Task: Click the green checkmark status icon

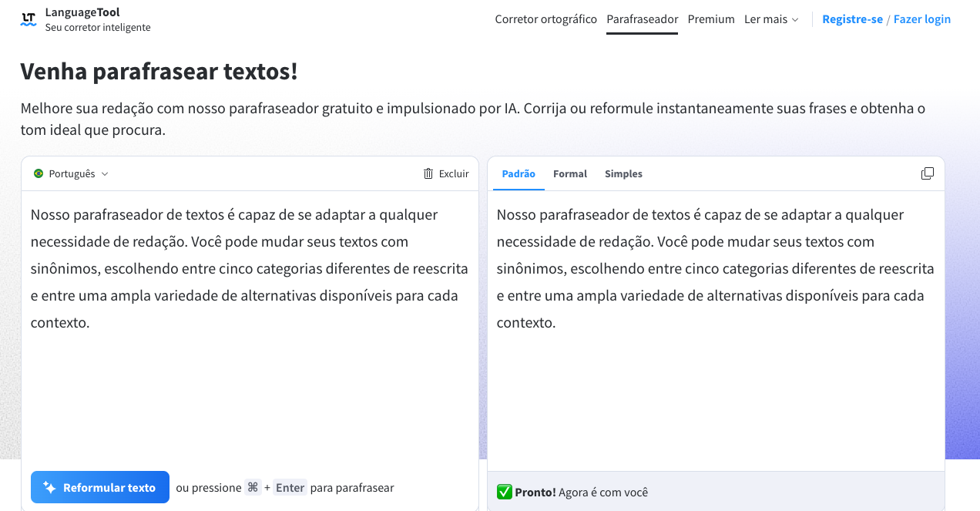Action: 505,492
